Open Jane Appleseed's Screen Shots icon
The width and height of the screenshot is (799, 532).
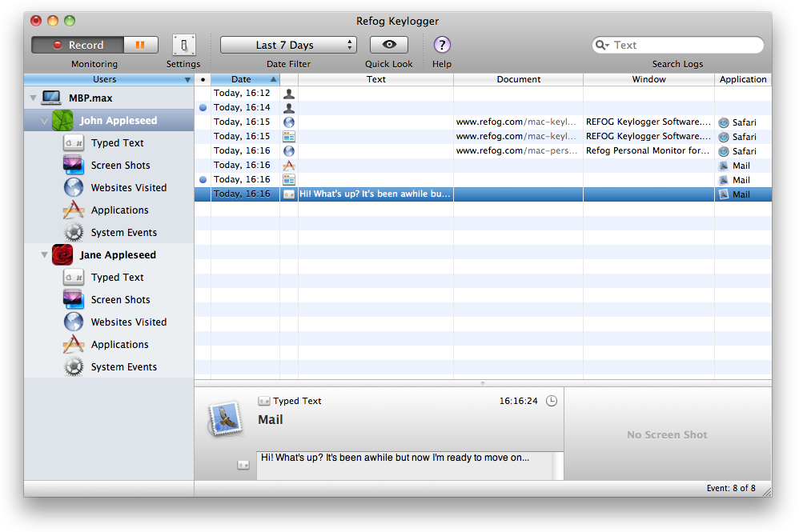[74, 299]
